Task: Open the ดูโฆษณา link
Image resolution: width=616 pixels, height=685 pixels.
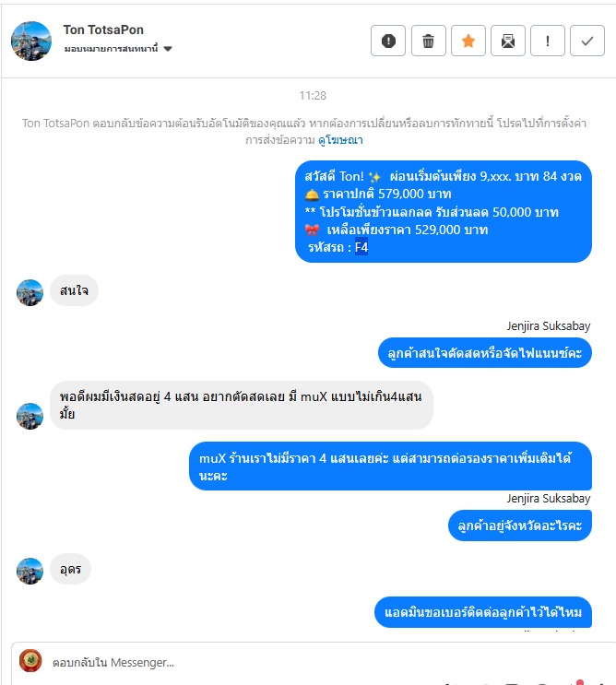Action: pyautogui.click(x=340, y=140)
